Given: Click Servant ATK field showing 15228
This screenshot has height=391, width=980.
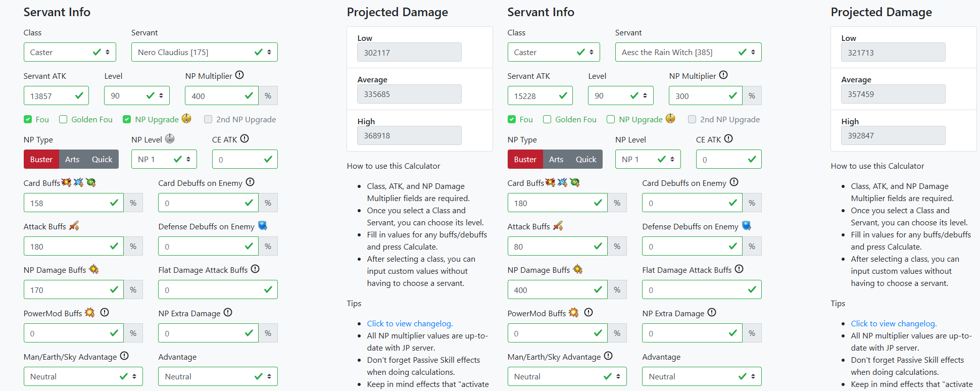Looking at the screenshot, I should [540, 95].
